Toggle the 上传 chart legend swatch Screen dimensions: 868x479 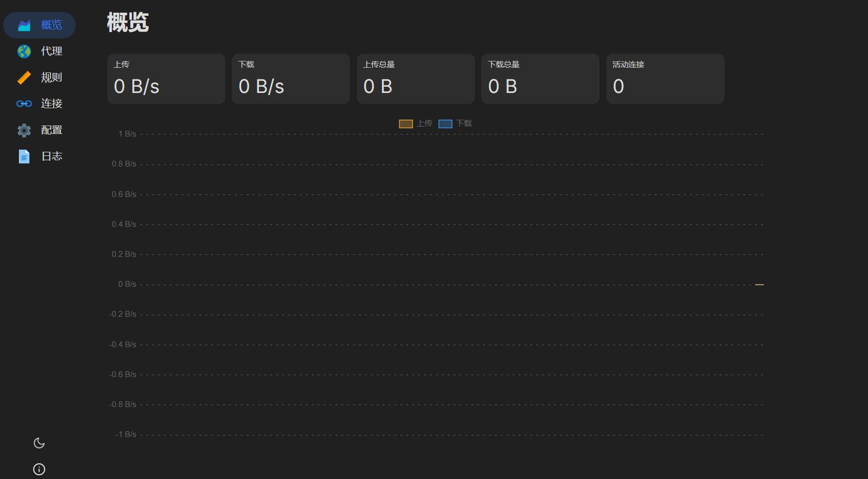pyautogui.click(x=406, y=124)
